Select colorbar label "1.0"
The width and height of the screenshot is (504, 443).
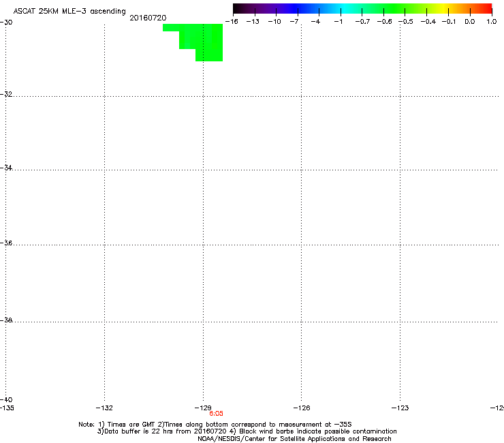492,22
